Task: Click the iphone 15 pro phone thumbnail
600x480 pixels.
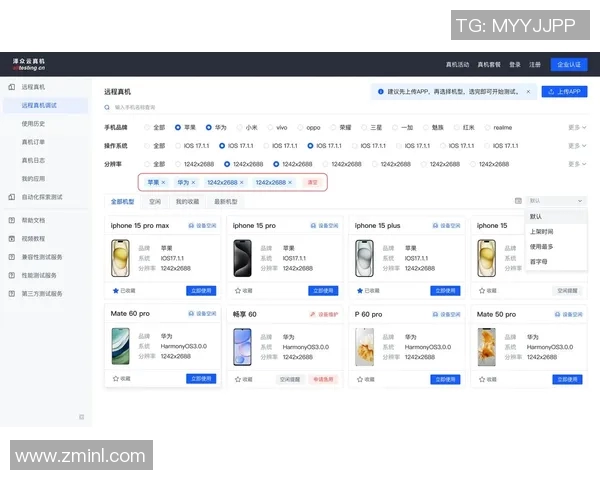Action: click(244, 257)
